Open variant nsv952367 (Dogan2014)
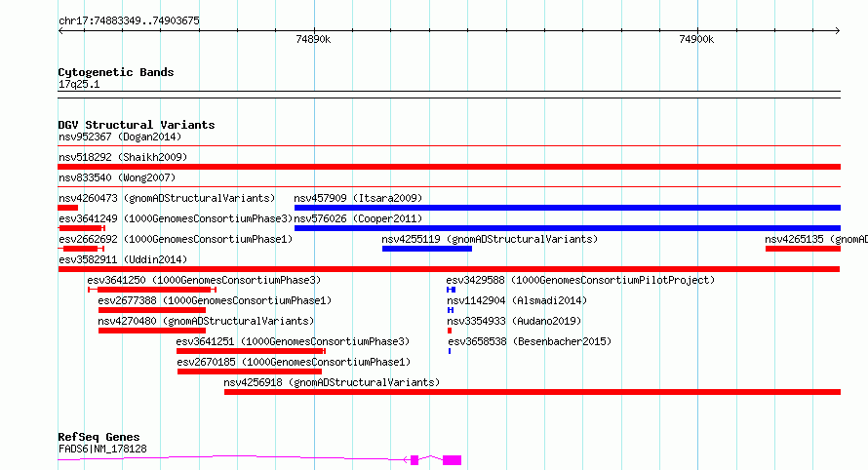868x470 pixels. [120, 137]
